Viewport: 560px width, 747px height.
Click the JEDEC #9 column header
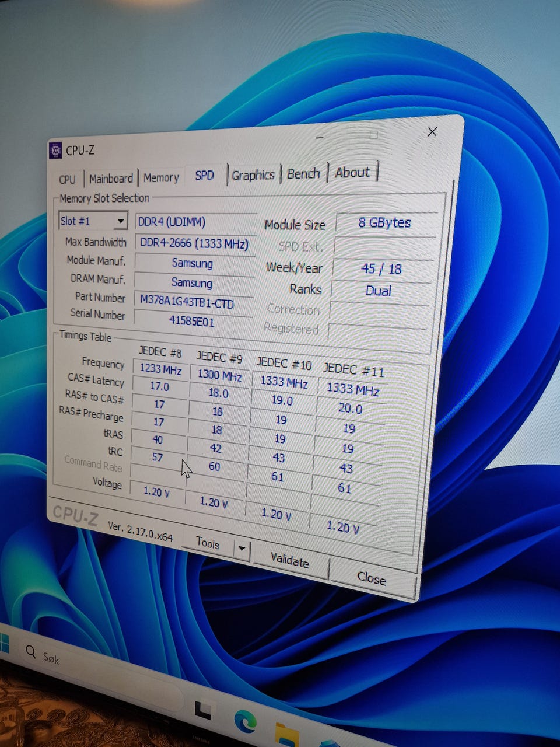(219, 357)
